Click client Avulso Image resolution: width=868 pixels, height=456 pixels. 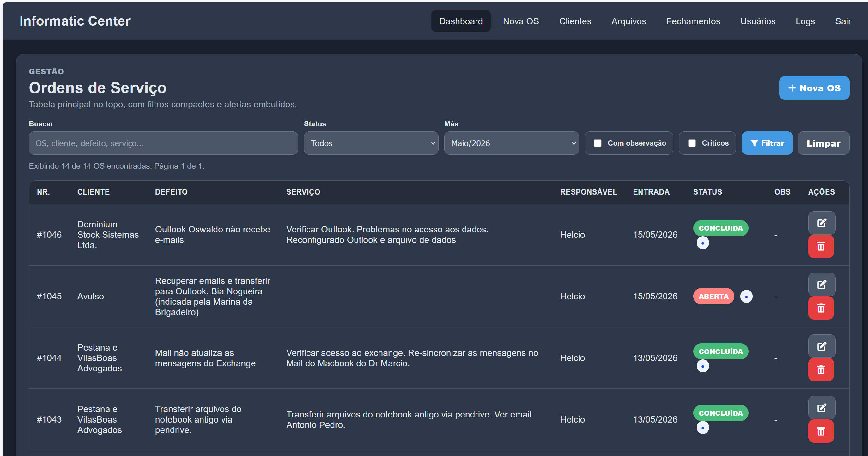pos(90,296)
